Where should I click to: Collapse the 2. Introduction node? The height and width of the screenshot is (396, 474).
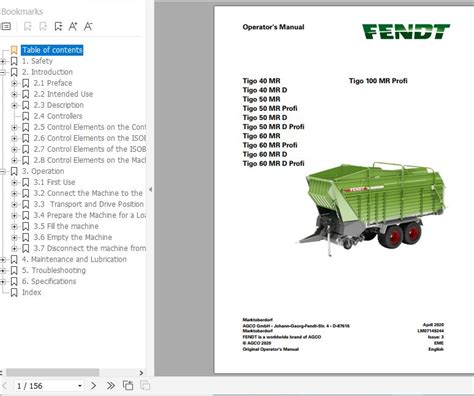tap(3, 72)
